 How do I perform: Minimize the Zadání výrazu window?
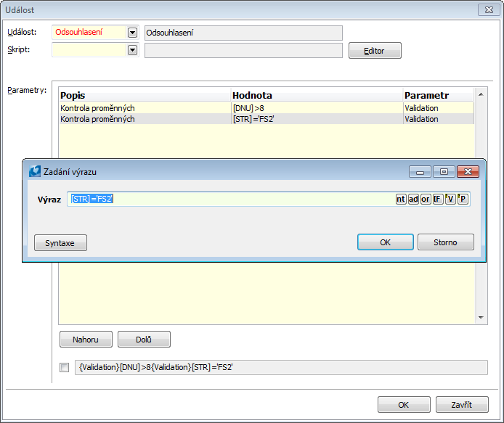[420, 172]
